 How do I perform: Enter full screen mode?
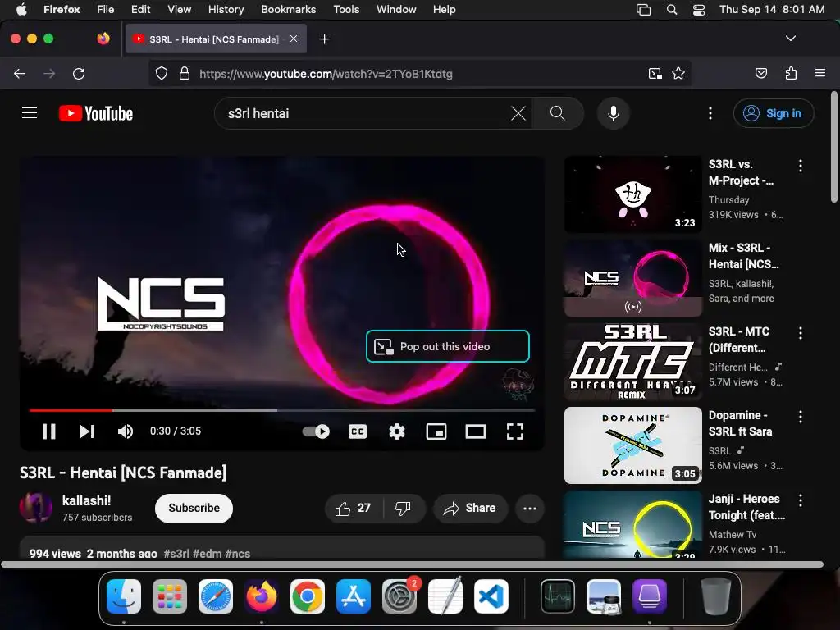515,431
